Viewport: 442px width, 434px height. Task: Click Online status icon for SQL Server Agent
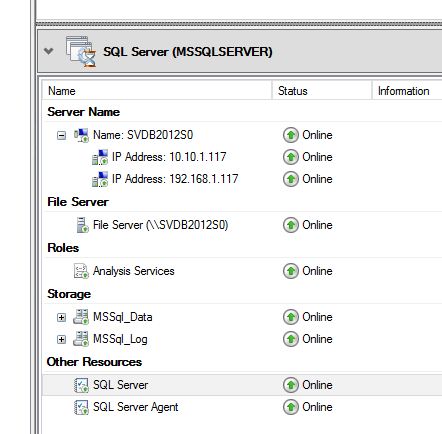pos(291,407)
